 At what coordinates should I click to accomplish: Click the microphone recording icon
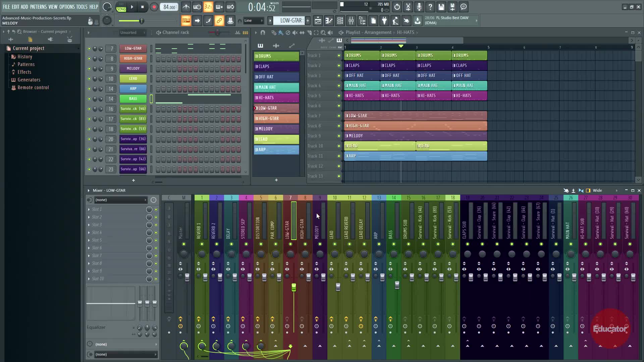(419, 7)
